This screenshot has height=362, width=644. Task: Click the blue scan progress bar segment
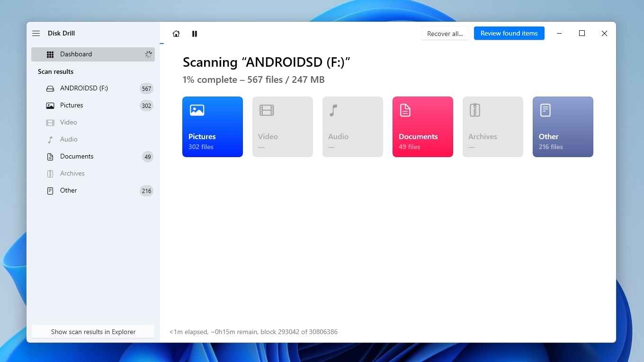tap(161, 43)
